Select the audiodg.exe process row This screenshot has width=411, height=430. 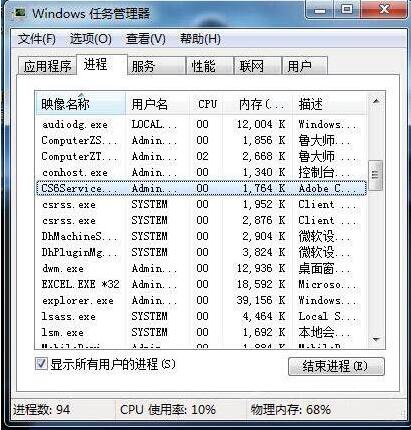pos(201,124)
